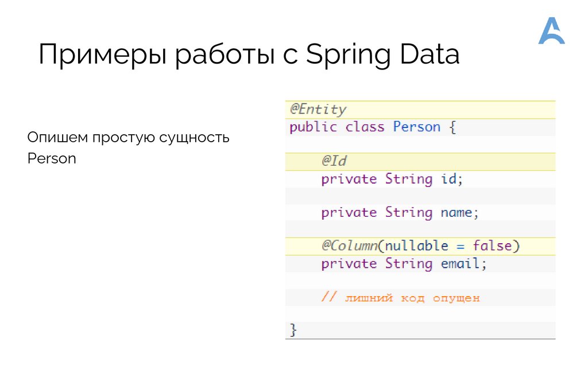The height and width of the screenshot is (366, 588).
Task: Select the text Опишем простую сущность
Action: (127, 137)
